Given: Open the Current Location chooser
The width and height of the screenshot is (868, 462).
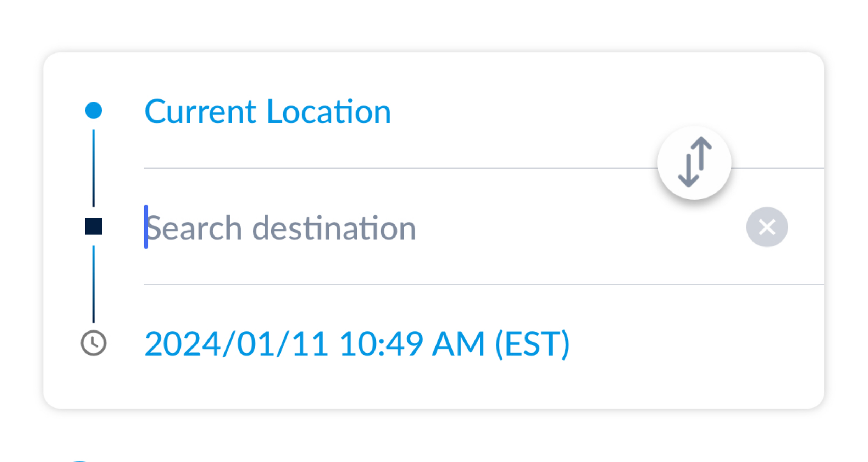Looking at the screenshot, I should 268,111.
